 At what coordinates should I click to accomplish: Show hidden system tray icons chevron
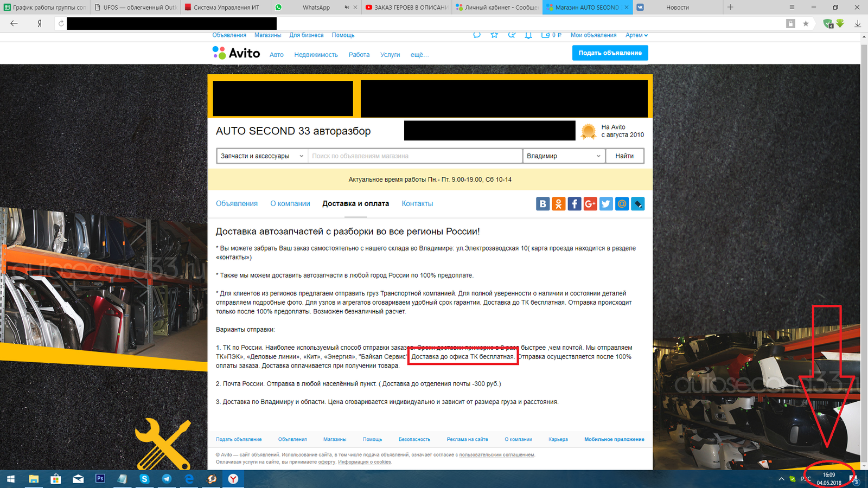click(x=781, y=479)
